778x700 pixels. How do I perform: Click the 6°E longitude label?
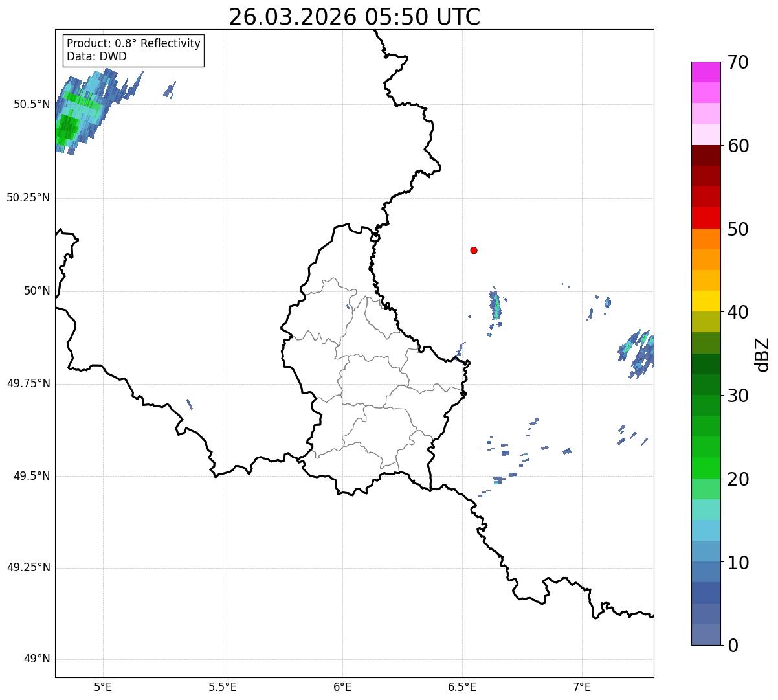click(x=342, y=687)
